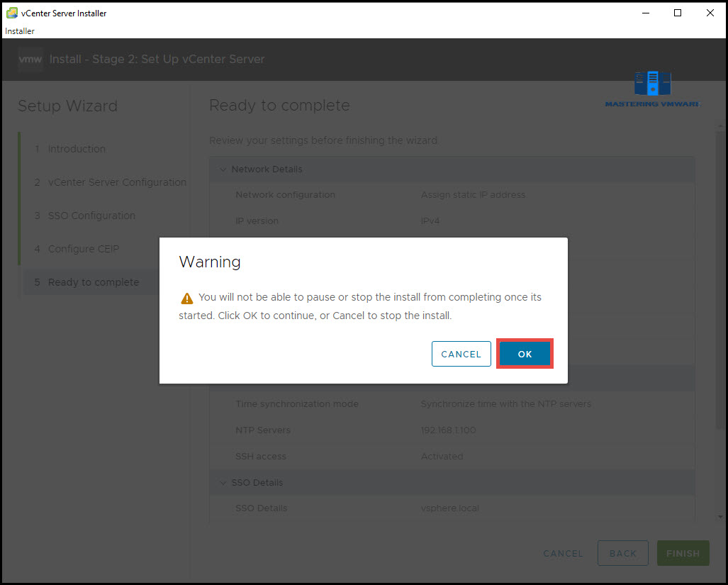Click the NTP Servers value 192.168.1.100

point(448,430)
